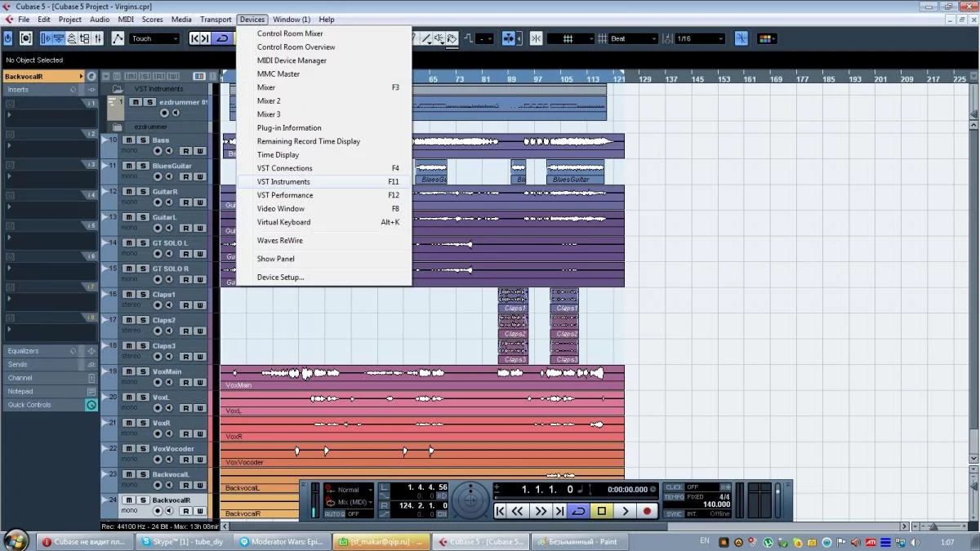Click the Show Automation icon in toolbar
The image size is (980, 551).
[x=118, y=38]
